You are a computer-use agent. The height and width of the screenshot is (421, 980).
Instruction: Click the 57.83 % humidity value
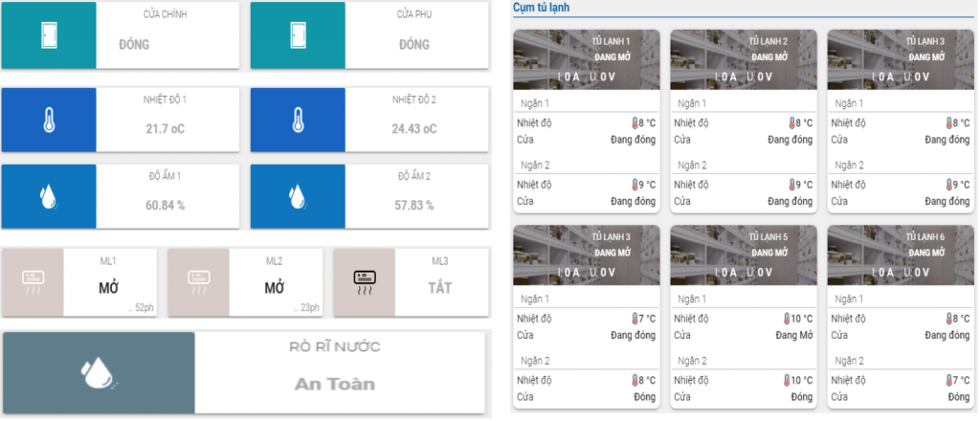[x=414, y=205]
